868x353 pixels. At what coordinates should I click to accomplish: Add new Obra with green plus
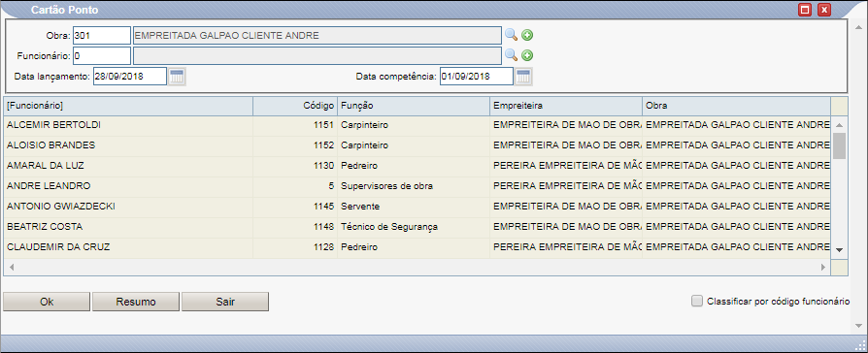pos(527,36)
